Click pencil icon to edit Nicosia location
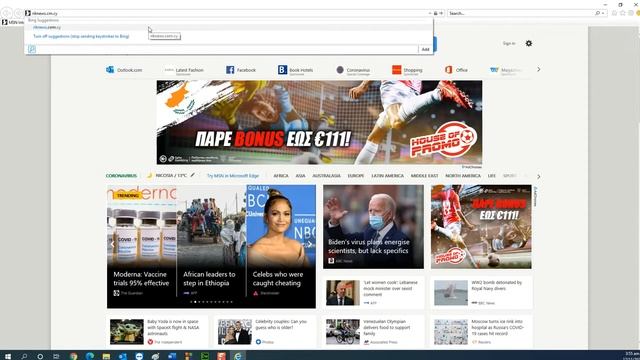 pos(193,176)
